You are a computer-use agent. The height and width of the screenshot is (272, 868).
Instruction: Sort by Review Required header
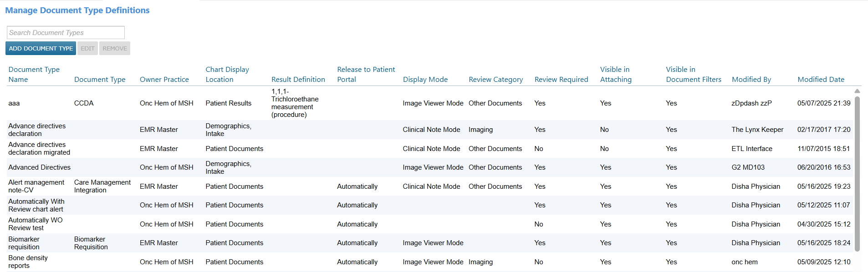pyautogui.click(x=561, y=79)
